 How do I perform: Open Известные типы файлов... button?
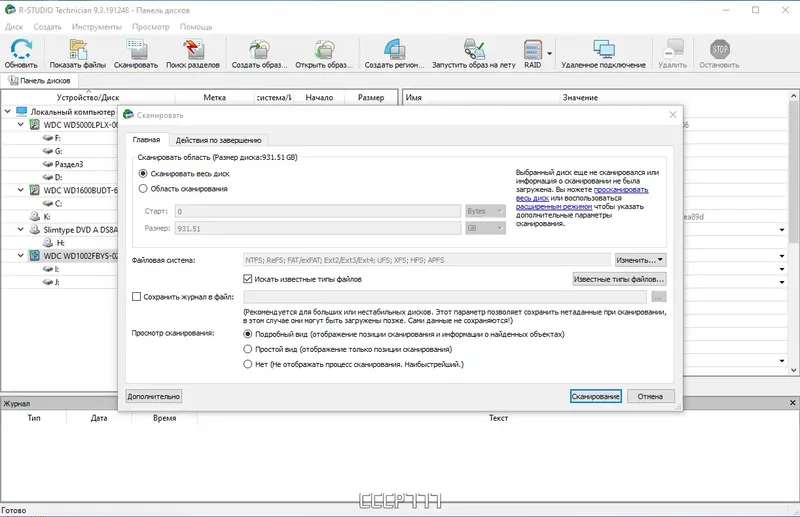pyautogui.click(x=619, y=279)
